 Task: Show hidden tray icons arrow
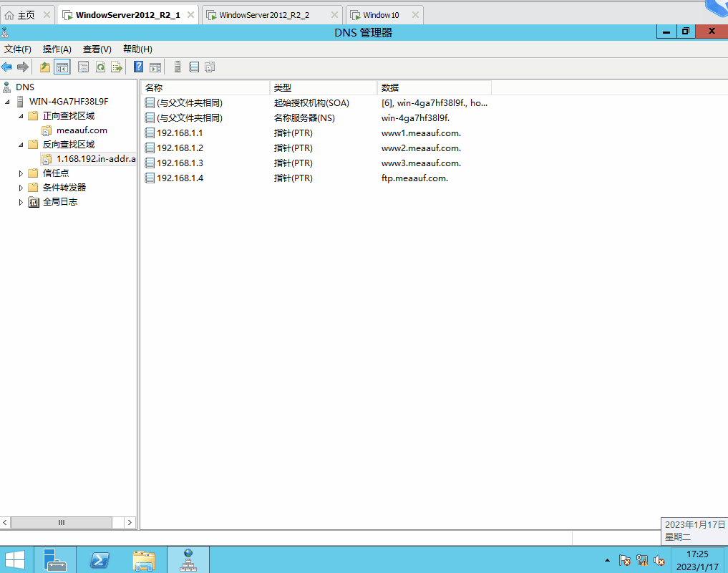[x=607, y=560]
